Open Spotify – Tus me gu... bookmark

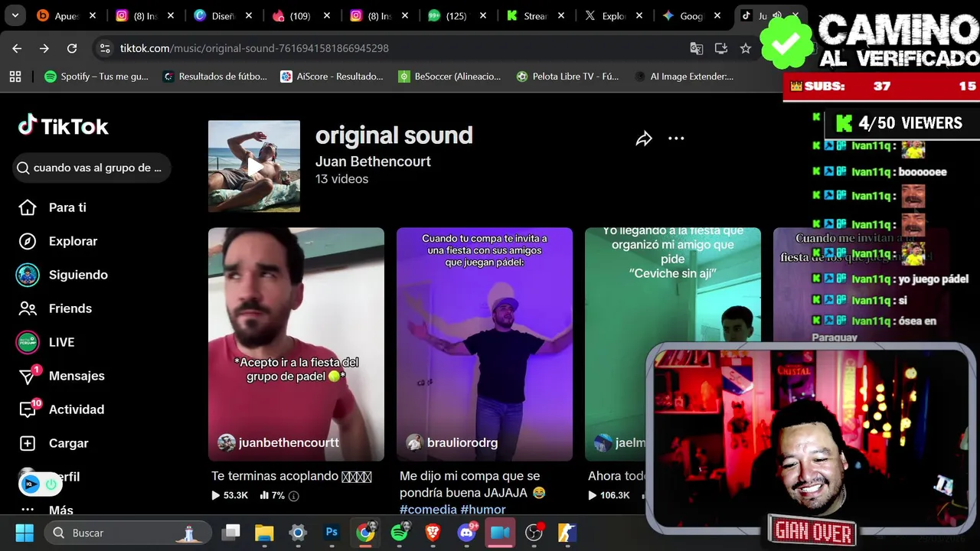point(97,76)
